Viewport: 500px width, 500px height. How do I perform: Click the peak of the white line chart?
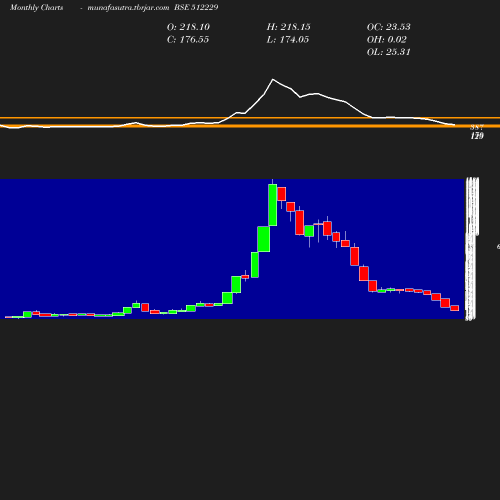point(273,80)
